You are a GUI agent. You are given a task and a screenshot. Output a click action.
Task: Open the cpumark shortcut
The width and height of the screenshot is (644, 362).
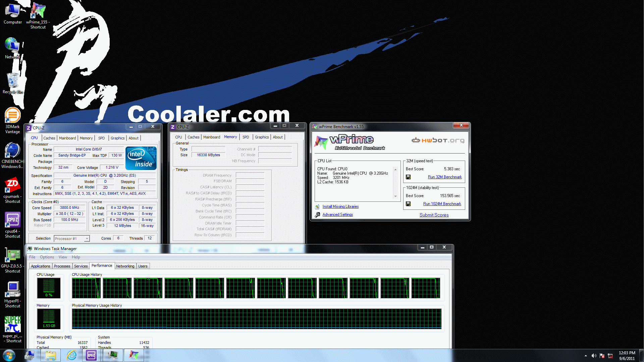tap(12, 190)
